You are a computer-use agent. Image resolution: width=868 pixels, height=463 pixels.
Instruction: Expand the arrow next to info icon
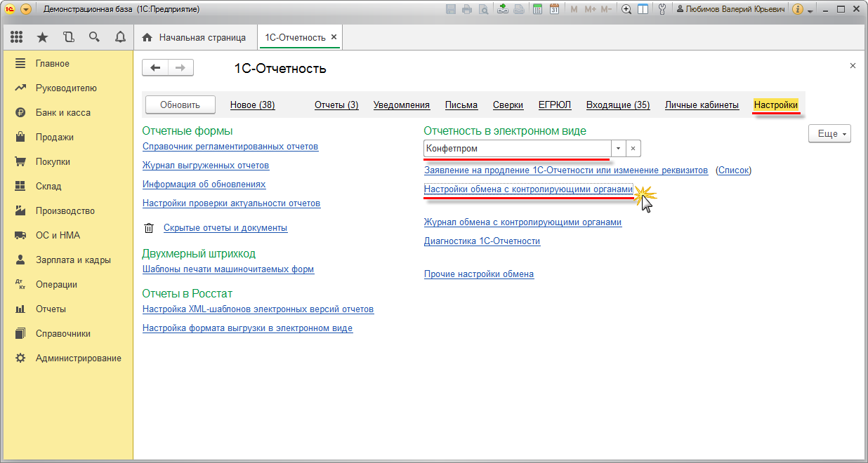point(810,11)
